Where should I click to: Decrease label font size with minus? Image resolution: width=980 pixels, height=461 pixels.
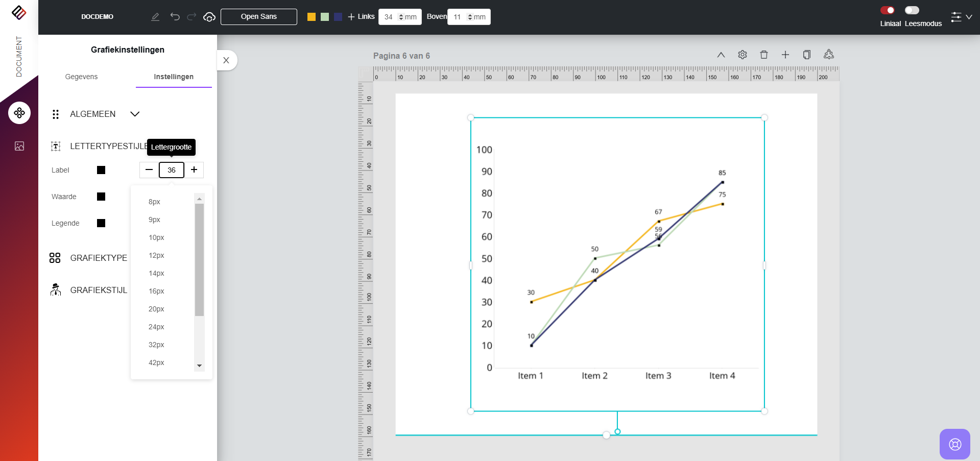[149, 170]
